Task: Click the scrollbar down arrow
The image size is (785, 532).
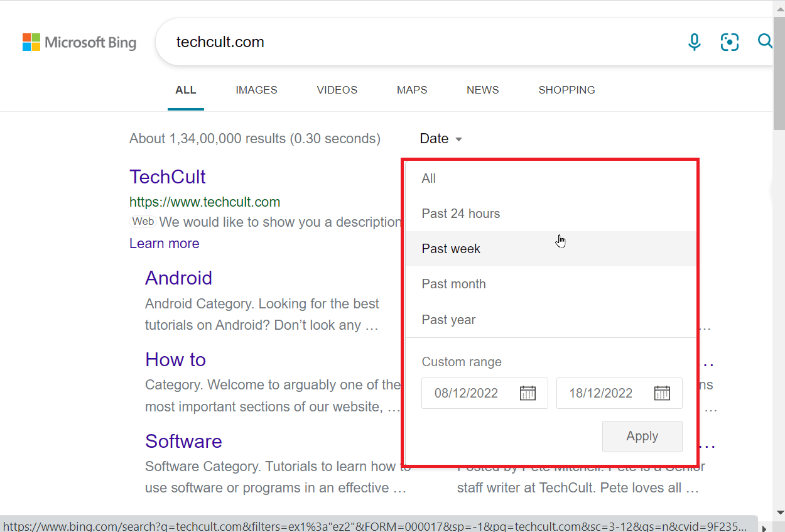Action: (x=779, y=511)
